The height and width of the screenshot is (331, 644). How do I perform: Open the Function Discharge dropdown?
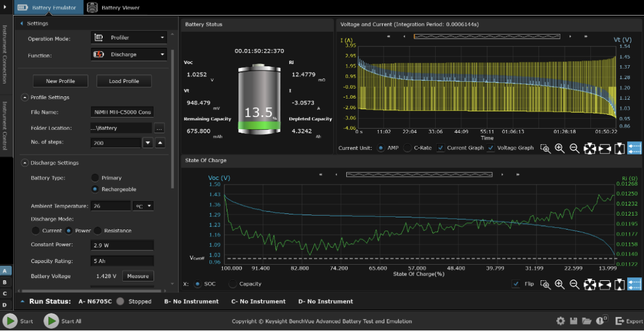[129, 55]
